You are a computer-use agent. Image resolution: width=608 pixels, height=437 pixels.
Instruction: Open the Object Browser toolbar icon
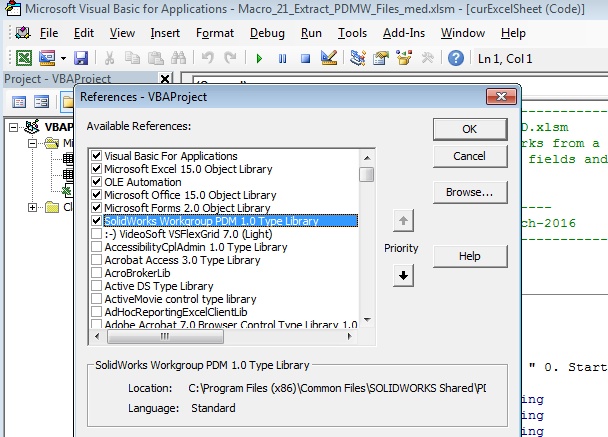(x=404, y=58)
